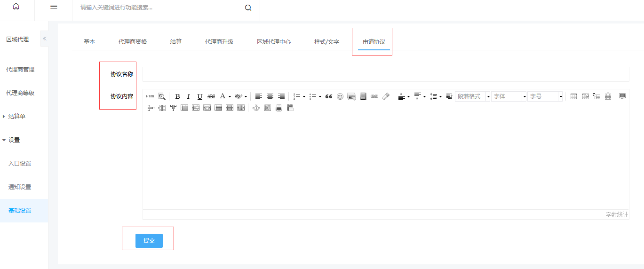Split into rows icon with horizontal lines
The height and width of the screenshot is (269, 644).
click(230, 108)
